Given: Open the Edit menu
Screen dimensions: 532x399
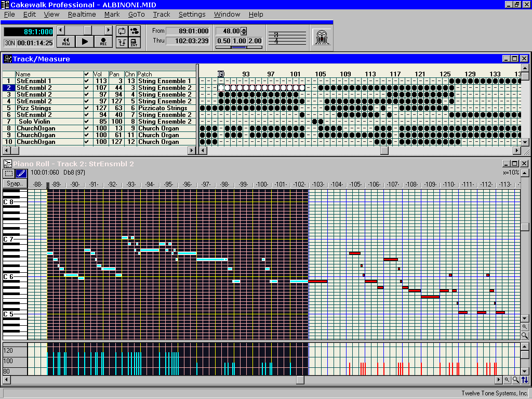Looking at the screenshot, I should 30,14.
